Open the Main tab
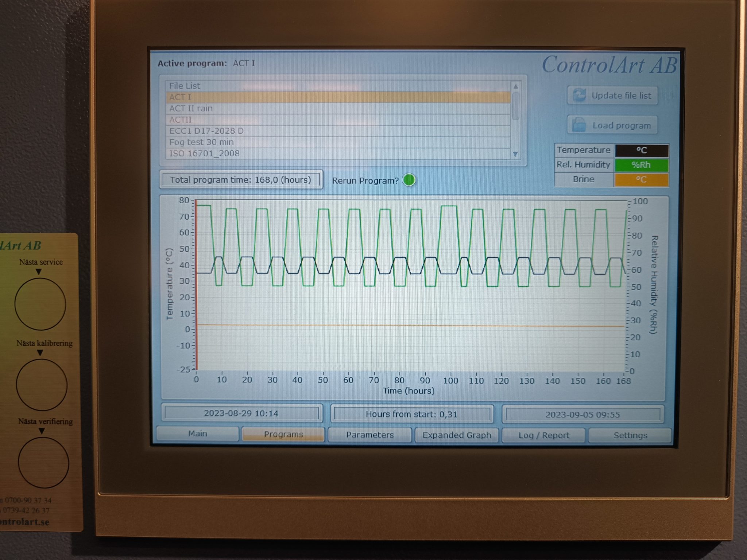Viewport: 747px width, 560px height. pyautogui.click(x=198, y=434)
